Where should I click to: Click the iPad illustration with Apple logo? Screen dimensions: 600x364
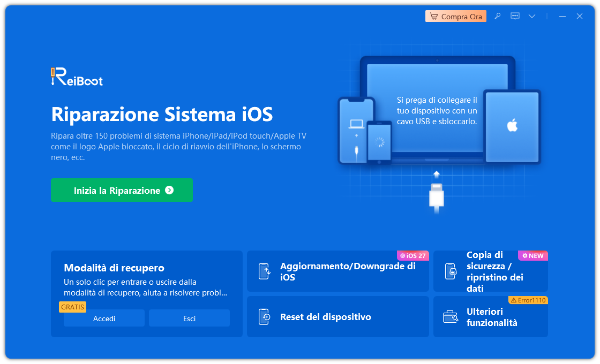pyautogui.click(x=512, y=126)
